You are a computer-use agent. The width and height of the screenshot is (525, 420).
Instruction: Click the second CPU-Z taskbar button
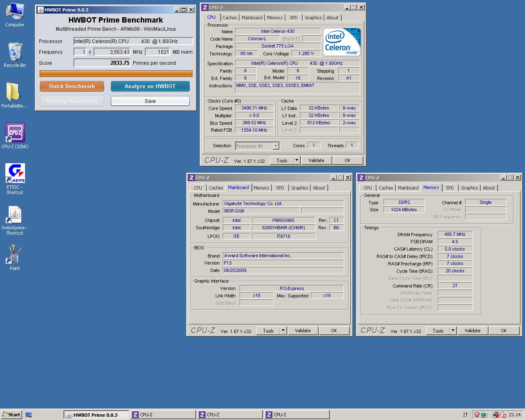coord(230,415)
